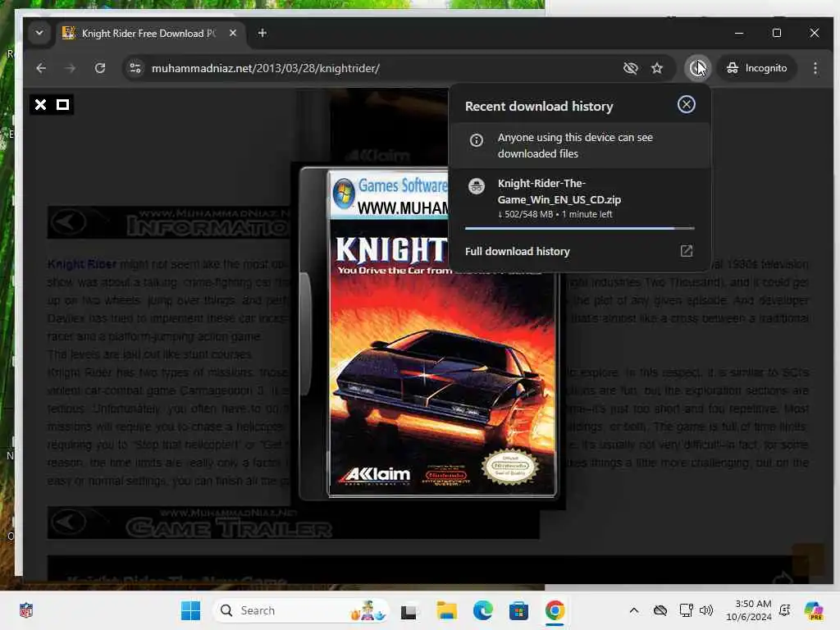Image resolution: width=840 pixels, height=630 pixels.
Task: Switch to Chrome on the taskbar
Action: (x=555, y=610)
